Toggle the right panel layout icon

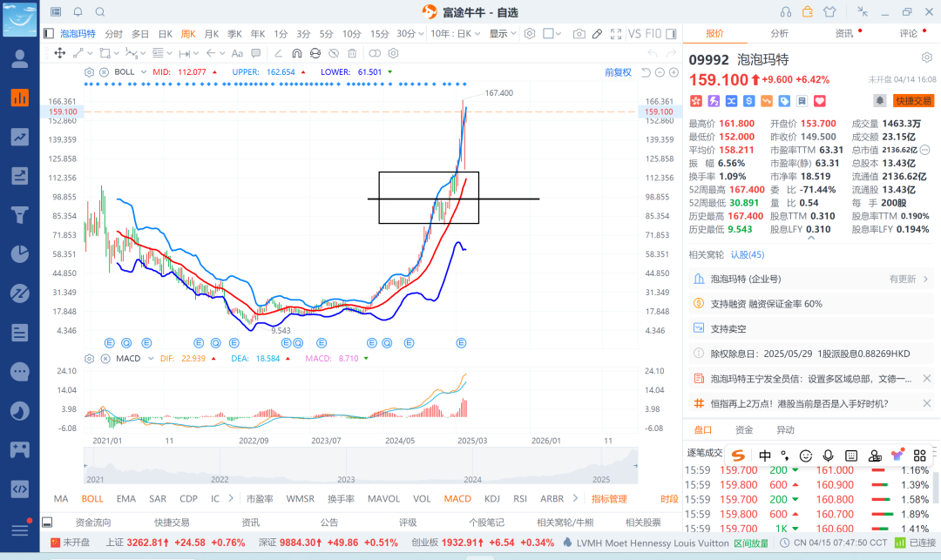coord(671,34)
